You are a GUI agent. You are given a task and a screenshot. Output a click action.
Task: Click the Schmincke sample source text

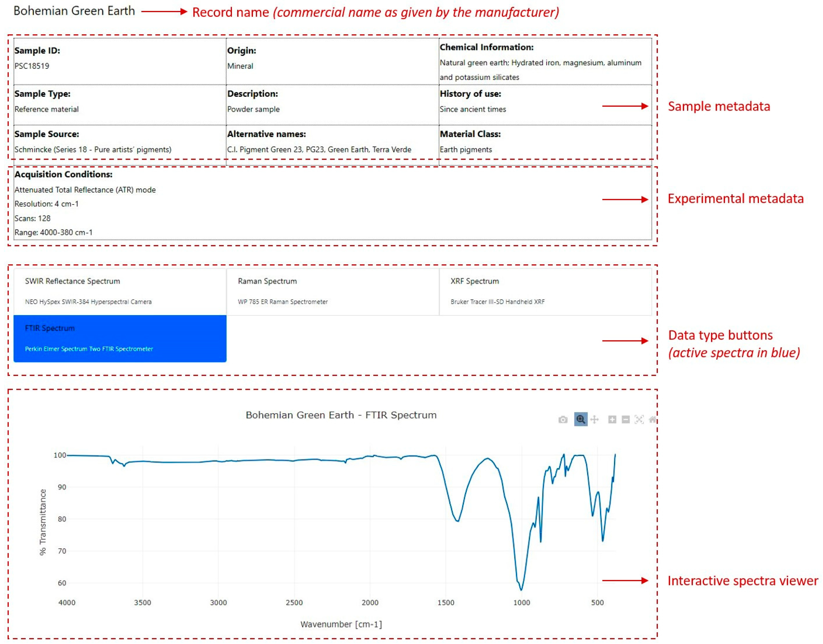click(93, 149)
